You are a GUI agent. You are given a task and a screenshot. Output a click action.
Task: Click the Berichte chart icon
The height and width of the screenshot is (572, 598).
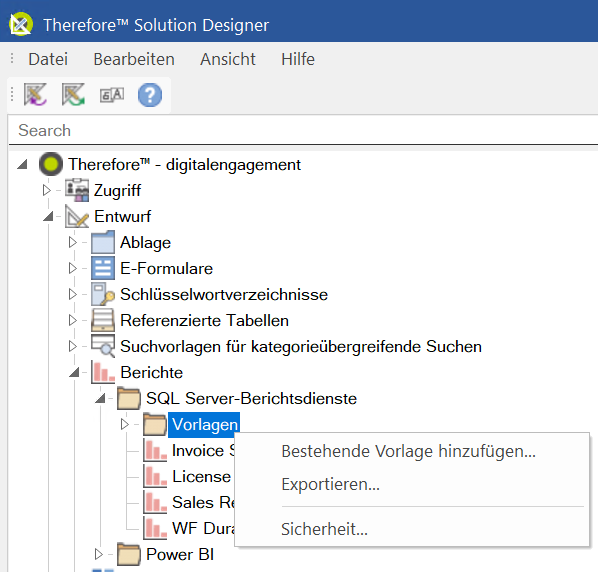(x=103, y=372)
